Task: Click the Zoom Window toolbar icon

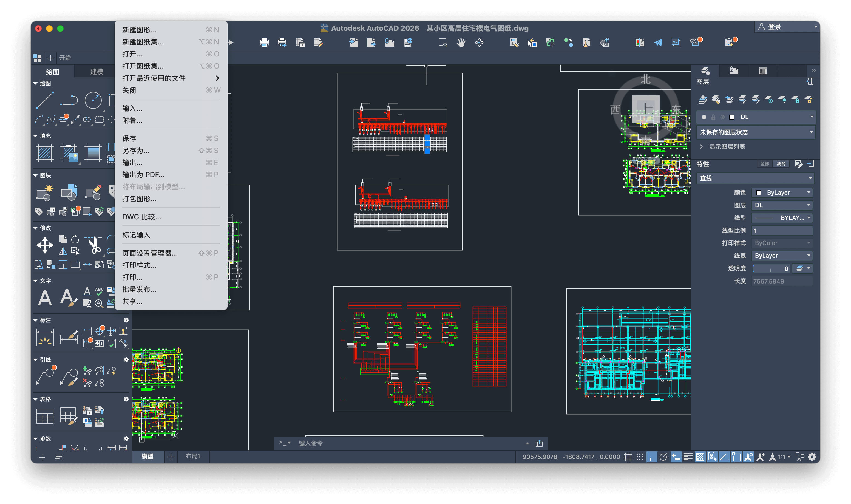Action: click(442, 43)
